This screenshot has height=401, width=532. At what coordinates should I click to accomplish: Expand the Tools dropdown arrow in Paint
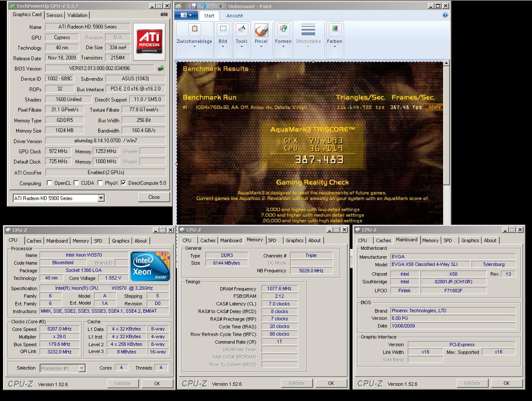[x=242, y=46]
